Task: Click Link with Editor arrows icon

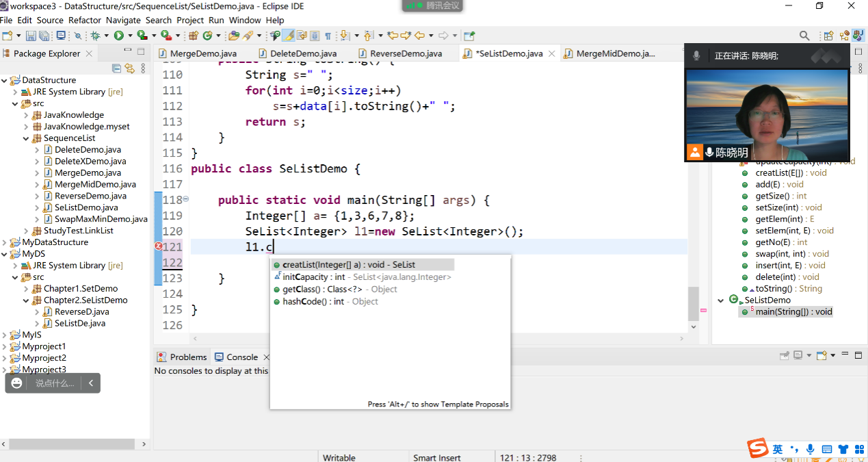Action: [129, 68]
